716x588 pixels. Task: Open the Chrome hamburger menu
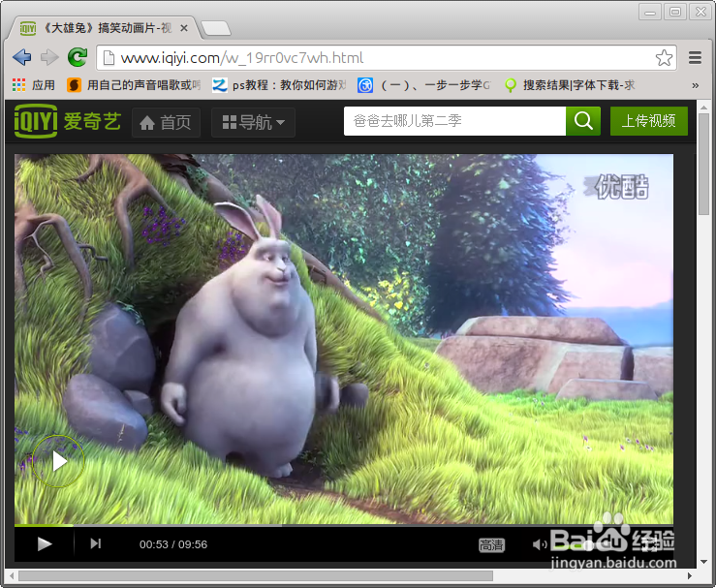pos(695,58)
